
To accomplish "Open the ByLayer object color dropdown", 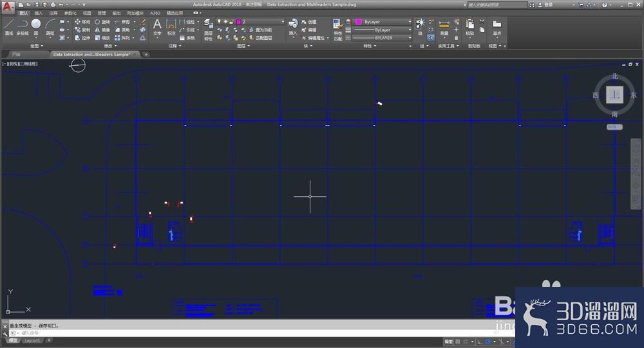I will (x=383, y=22).
